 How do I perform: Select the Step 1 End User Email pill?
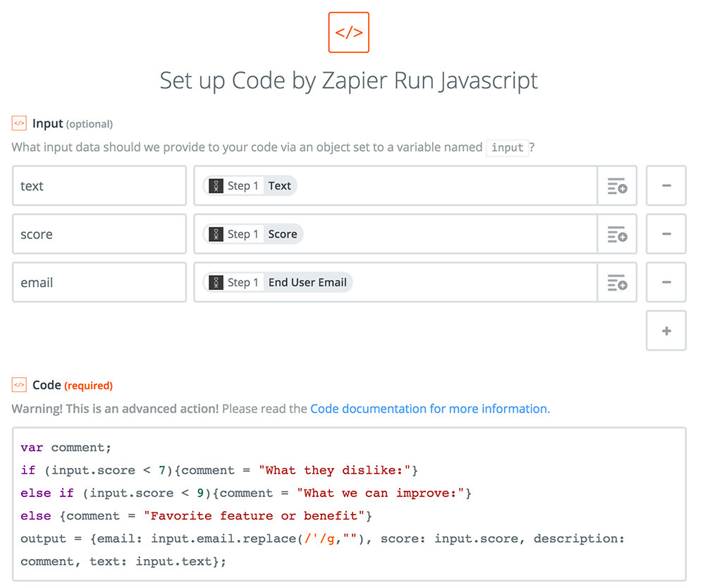[x=278, y=283]
